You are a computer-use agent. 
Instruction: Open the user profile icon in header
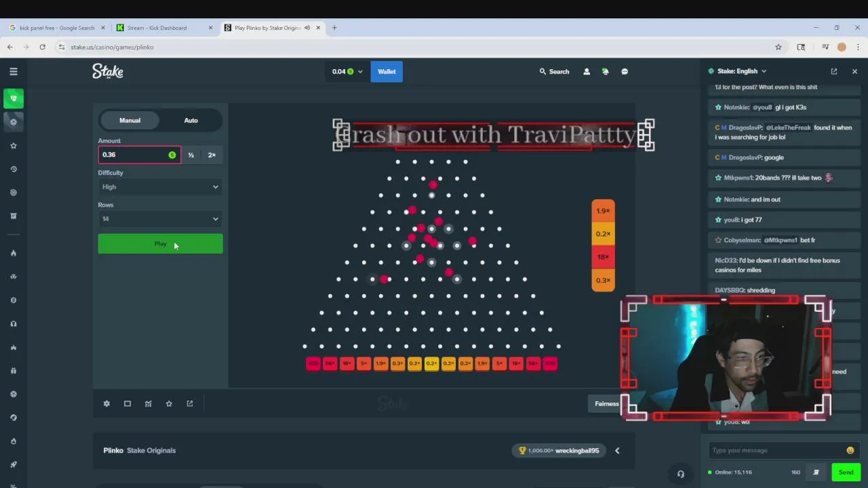[x=587, y=71]
